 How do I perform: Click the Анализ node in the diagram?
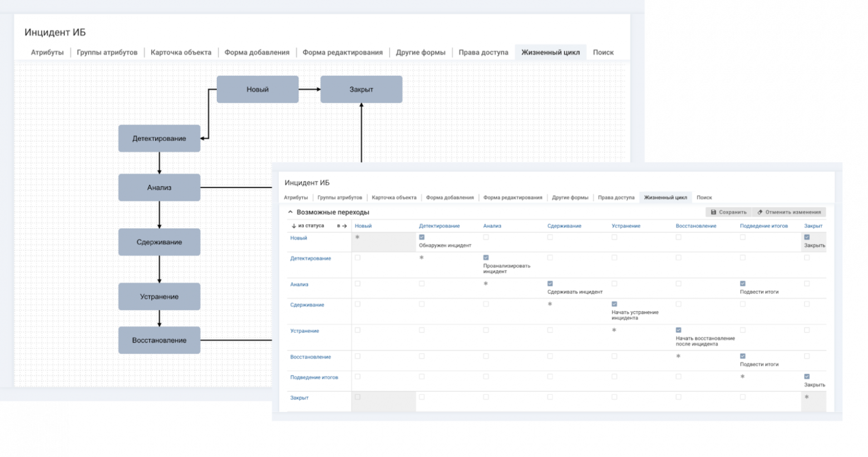159,187
